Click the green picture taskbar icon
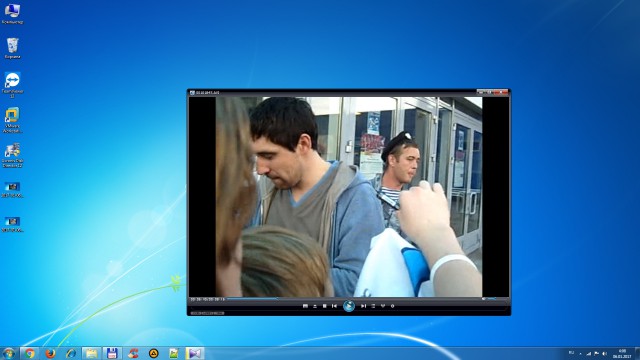Viewport: 640px width, 360px height. [174, 353]
